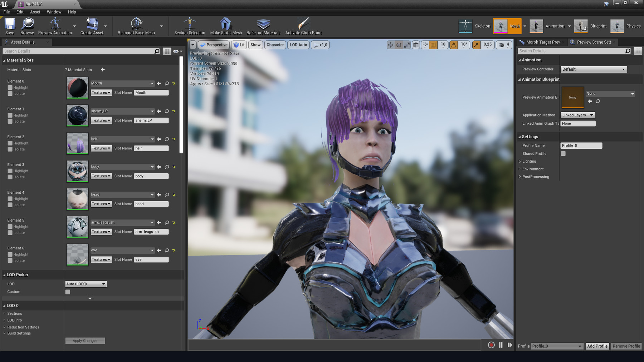Open the Character viewport menu
The width and height of the screenshot is (644, 362).
275,45
